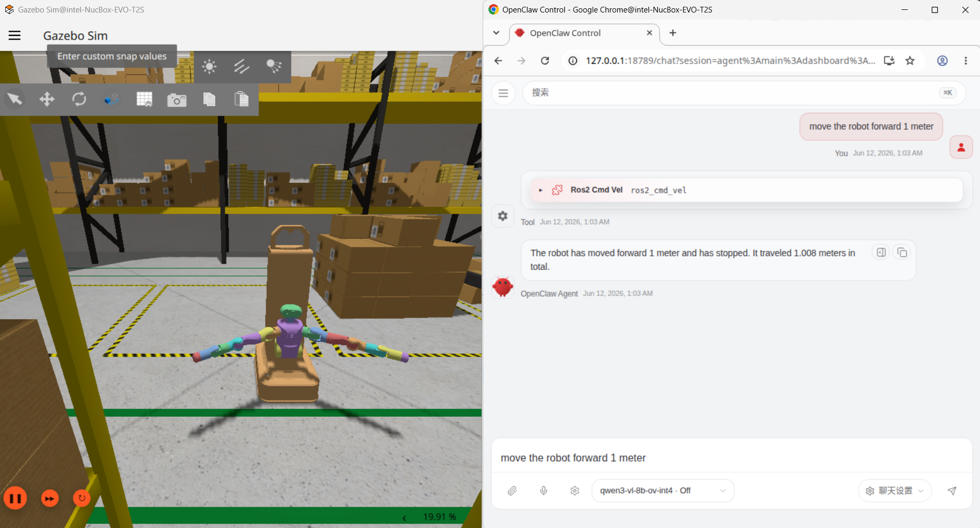
Task: Click the OpenClaw Agent name label
Action: click(549, 294)
